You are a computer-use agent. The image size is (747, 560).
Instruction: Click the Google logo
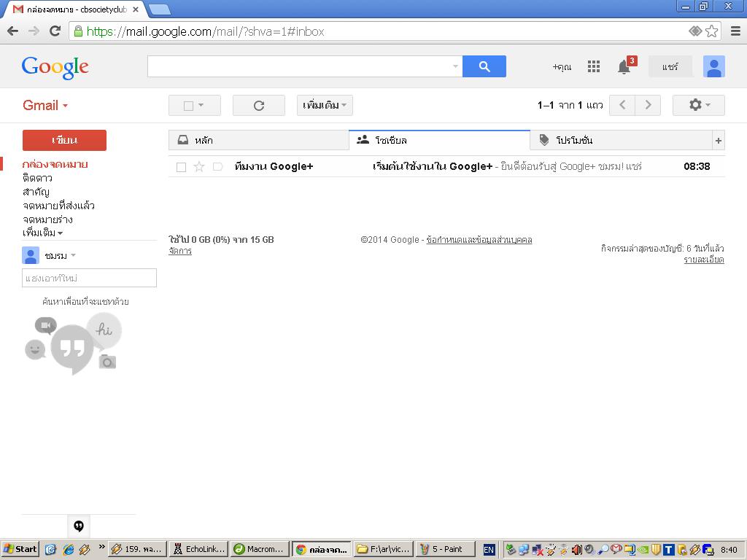click(x=55, y=67)
